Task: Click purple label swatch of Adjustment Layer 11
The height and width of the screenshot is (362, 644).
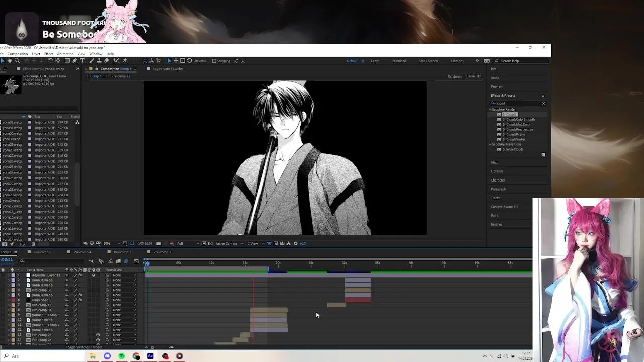Action: coord(13,275)
